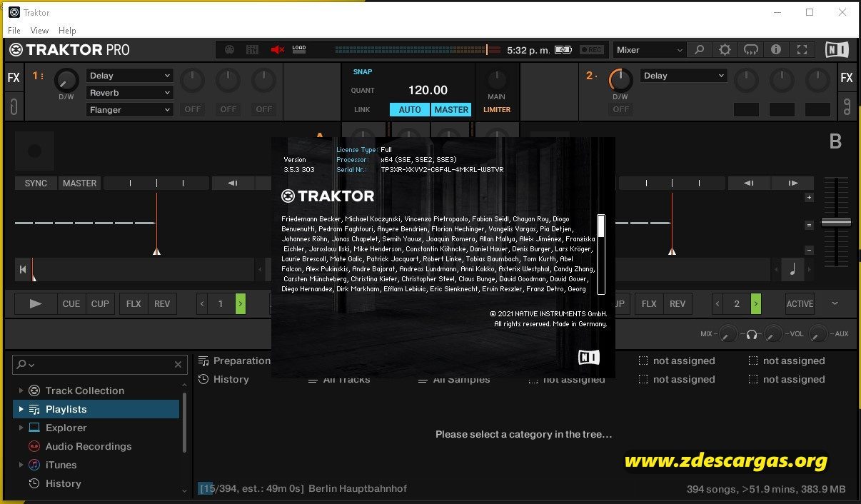Toggle the SNAP mode
Image resolution: width=861 pixels, height=504 pixels.
363,72
